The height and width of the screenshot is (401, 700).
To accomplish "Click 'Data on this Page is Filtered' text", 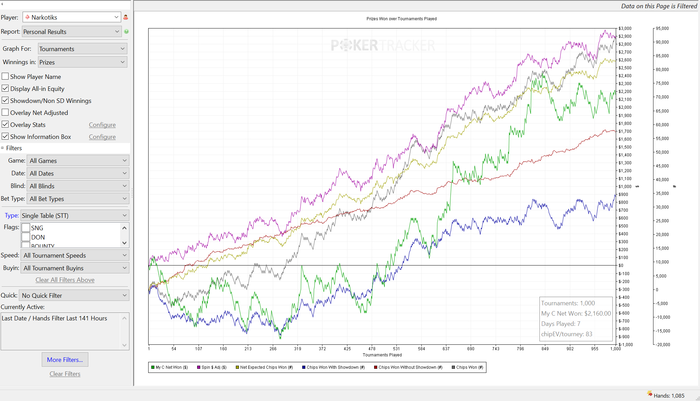I will 658,6.
